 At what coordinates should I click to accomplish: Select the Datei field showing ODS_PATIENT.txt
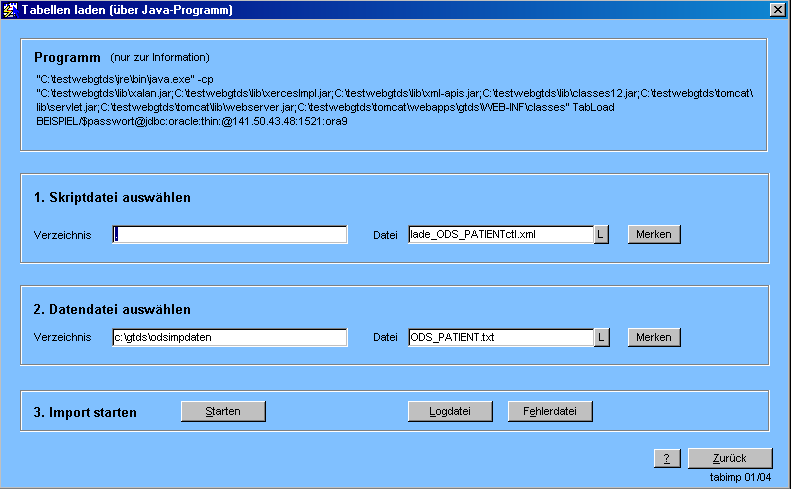coord(500,337)
